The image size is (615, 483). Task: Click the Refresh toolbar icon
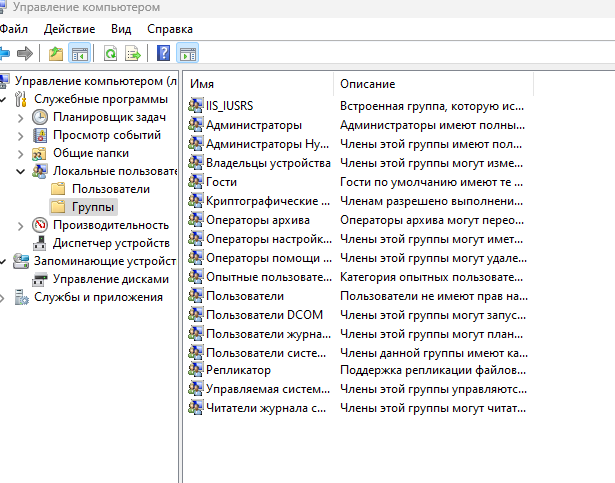point(110,53)
